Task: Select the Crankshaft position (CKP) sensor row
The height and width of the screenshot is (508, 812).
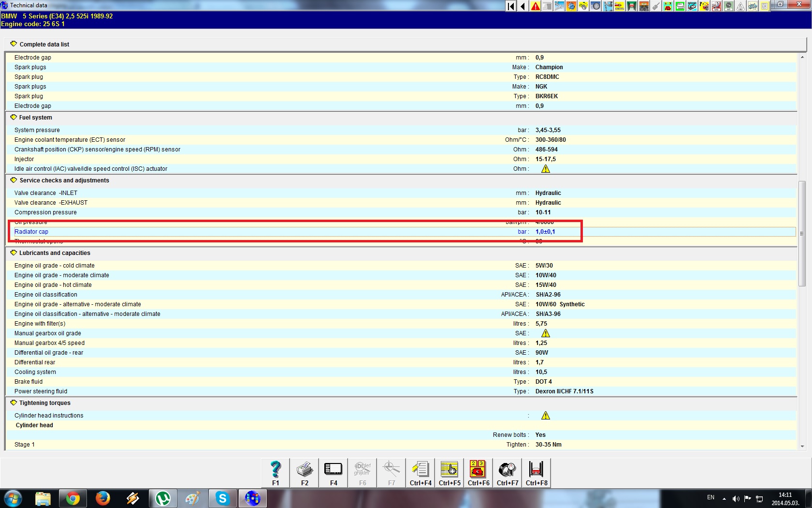Action: [402, 149]
